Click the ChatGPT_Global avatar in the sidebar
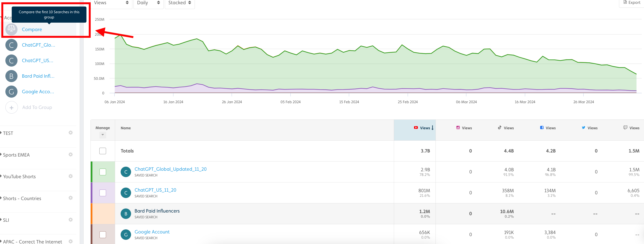 point(11,45)
